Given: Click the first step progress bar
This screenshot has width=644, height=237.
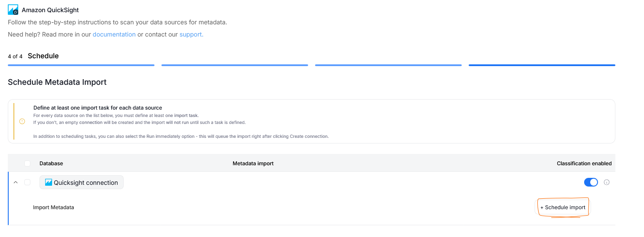Looking at the screenshot, I should (81, 65).
